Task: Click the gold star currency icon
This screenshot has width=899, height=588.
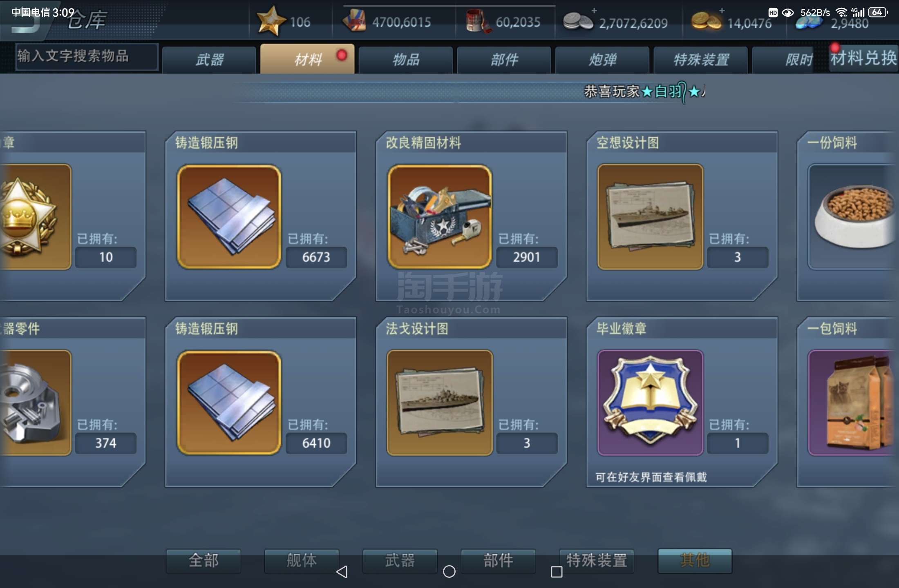Action: click(x=271, y=21)
